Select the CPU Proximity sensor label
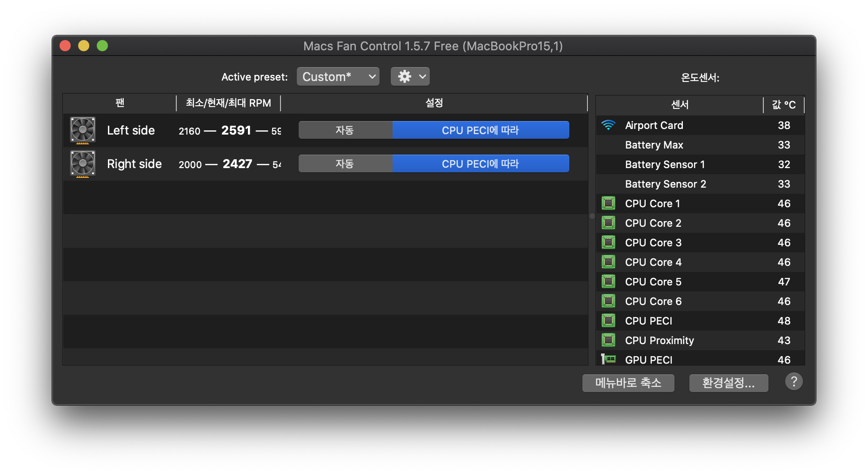The width and height of the screenshot is (868, 474). point(660,340)
